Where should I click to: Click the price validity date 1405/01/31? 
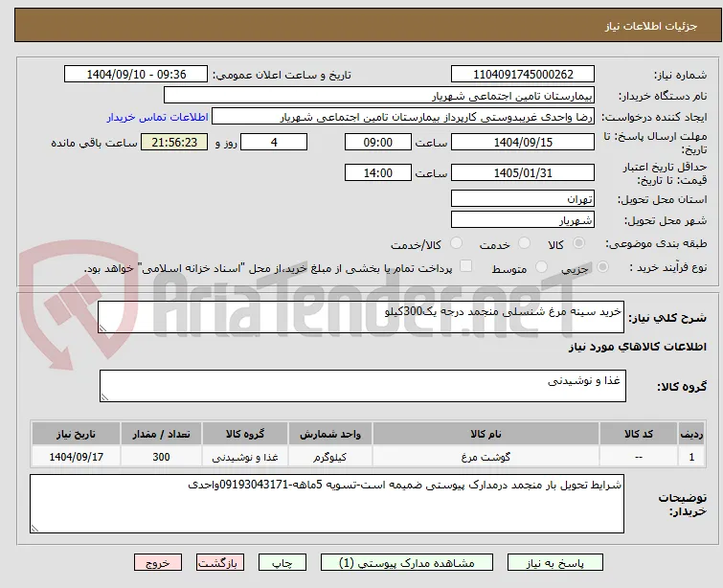coord(523,173)
